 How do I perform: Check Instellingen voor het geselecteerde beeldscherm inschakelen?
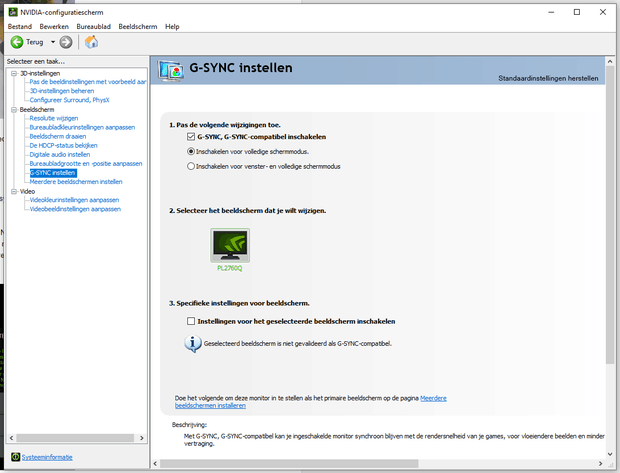point(191,321)
